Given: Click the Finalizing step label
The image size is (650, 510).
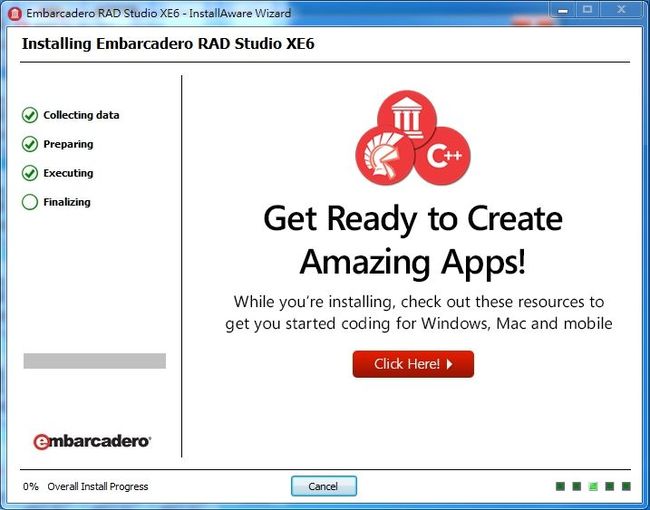Looking at the screenshot, I should 67,202.
